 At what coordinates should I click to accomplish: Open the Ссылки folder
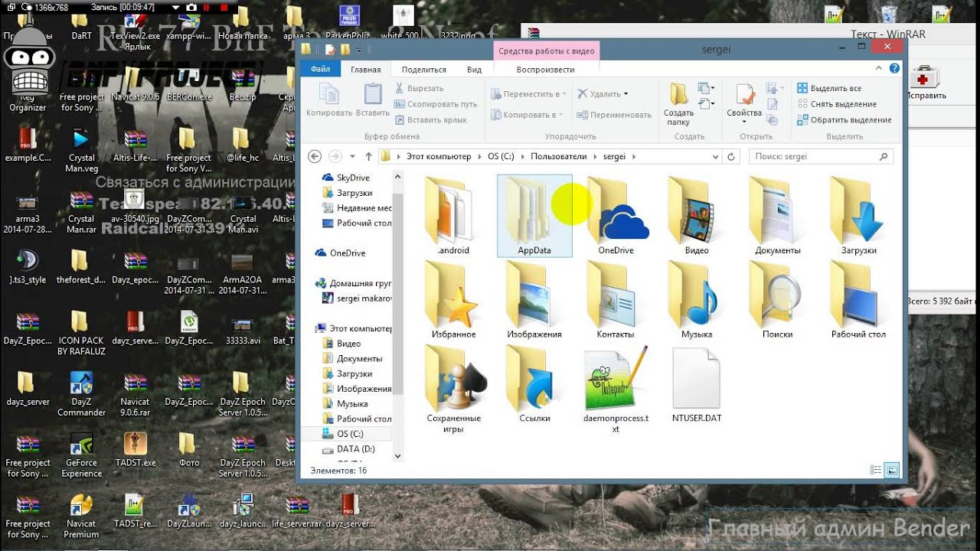tap(534, 384)
